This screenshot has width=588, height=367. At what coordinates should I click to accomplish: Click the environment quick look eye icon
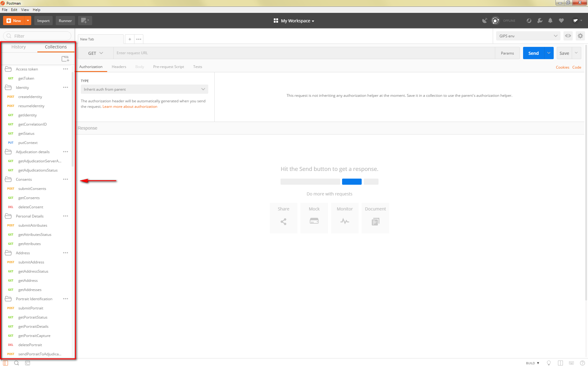click(568, 36)
